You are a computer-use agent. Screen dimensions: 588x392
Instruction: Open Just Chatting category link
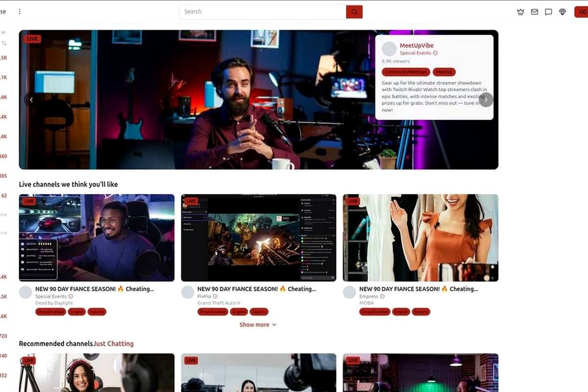pos(113,344)
